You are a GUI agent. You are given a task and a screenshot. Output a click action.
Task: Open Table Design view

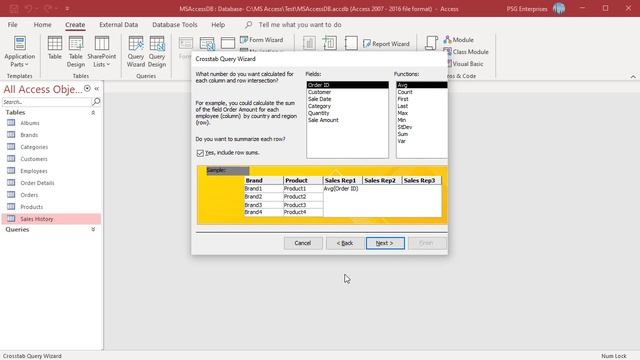tap(76, 52)
